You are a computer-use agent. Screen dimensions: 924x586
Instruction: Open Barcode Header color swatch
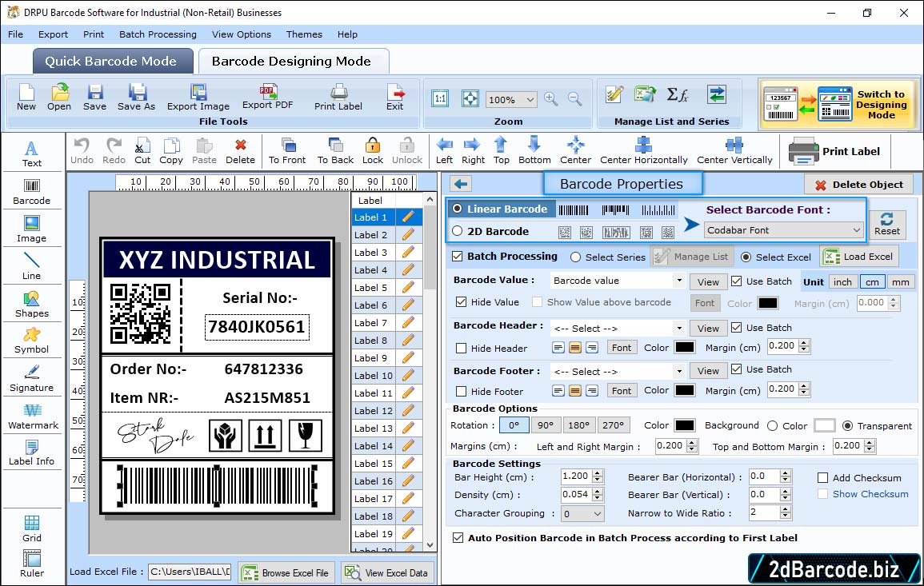click(x=685, y=348)
